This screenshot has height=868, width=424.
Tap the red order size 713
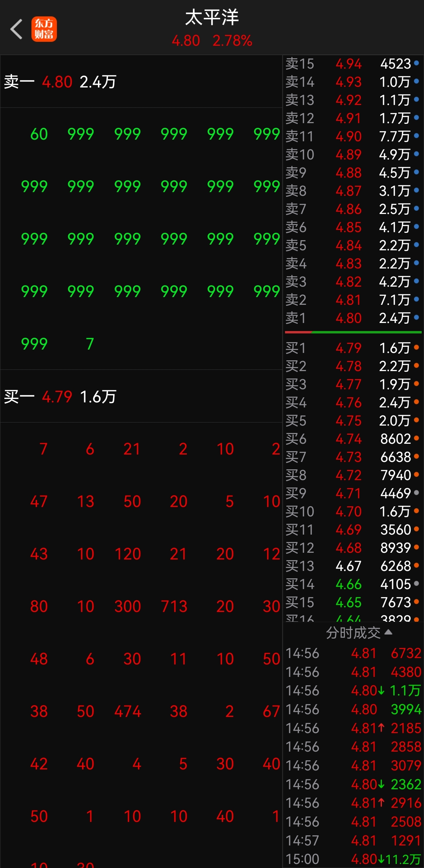[x=174, y=607]
